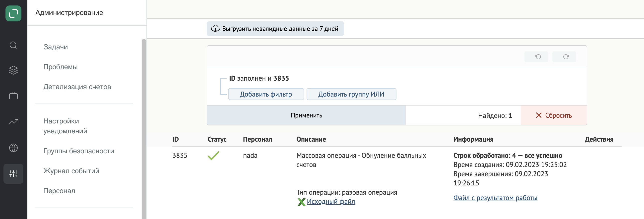Click the Действия column header

pos(599,139)
